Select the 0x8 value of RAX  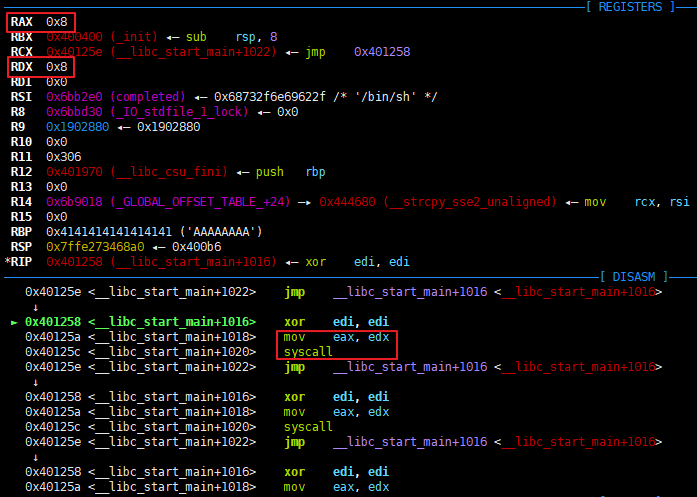coord(56,22)
